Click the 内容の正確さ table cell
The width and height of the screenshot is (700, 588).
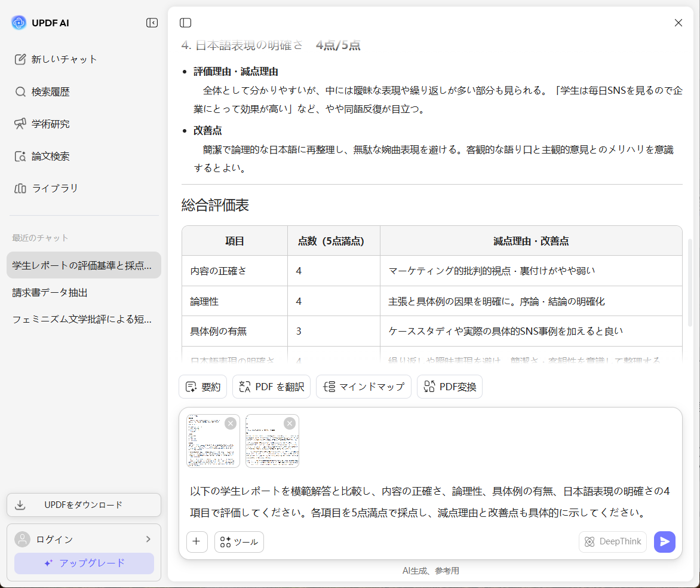tap(235, 271)
